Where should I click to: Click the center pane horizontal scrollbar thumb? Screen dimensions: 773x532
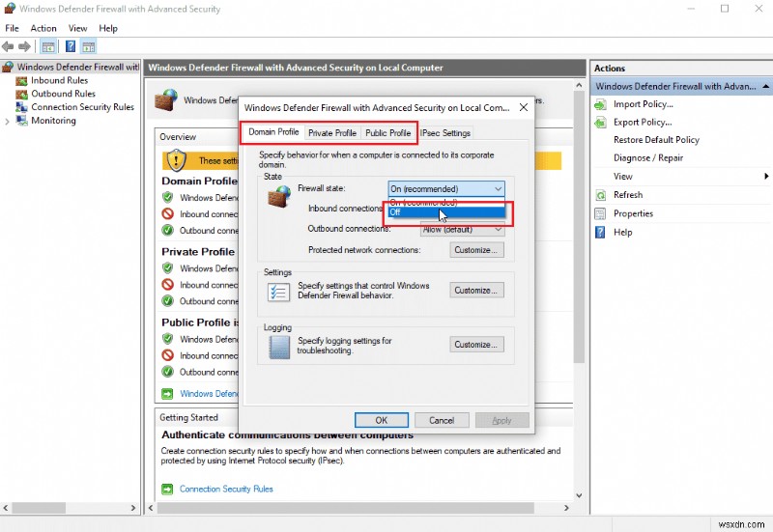(345, 507)
